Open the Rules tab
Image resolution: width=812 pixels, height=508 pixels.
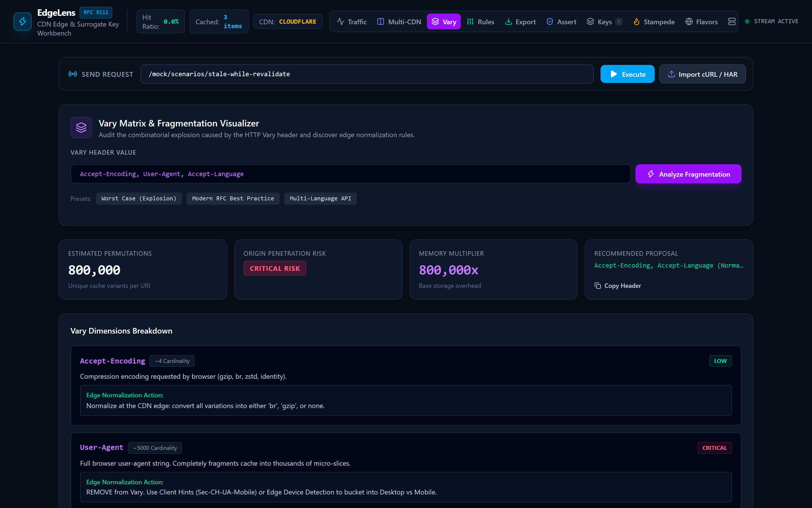[480, 21]
